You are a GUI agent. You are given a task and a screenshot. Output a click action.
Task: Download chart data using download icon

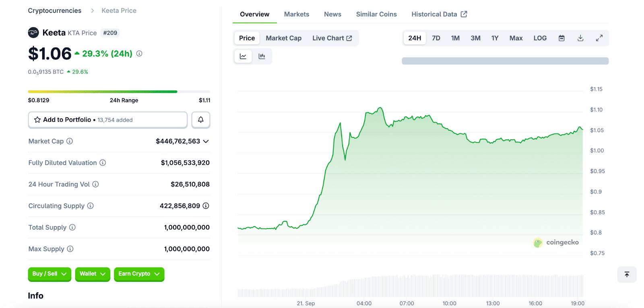tap(580, 38)
